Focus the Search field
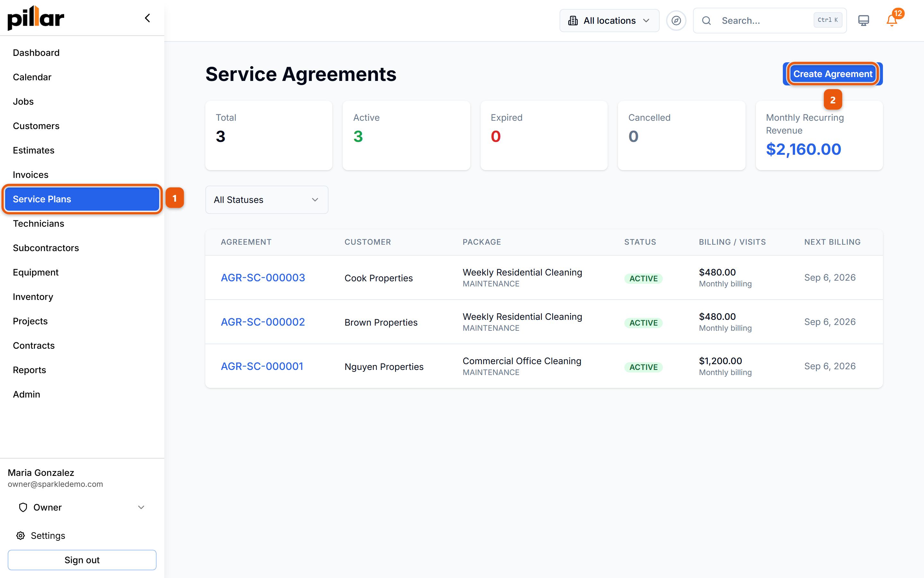Image resolution: width=924 pixels, height=578 pixels. pos(770,21)
